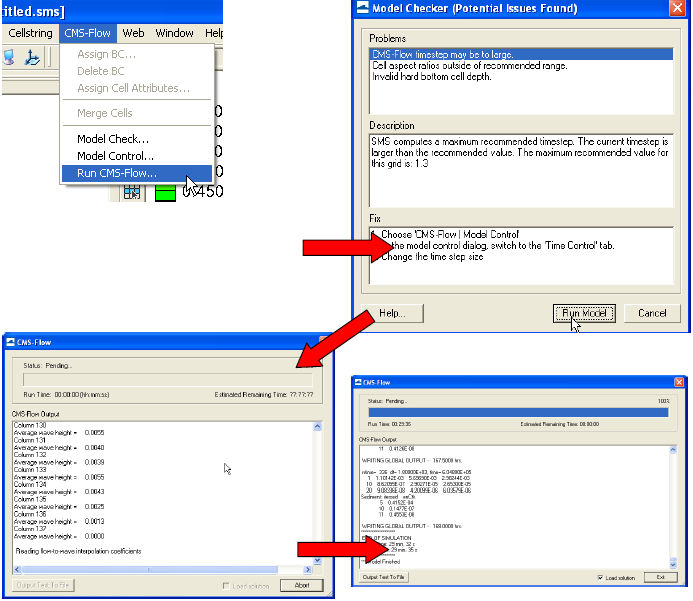This screenshot has width=693, height=601.
Task: Click inside the Description text box
Action: 521,171
